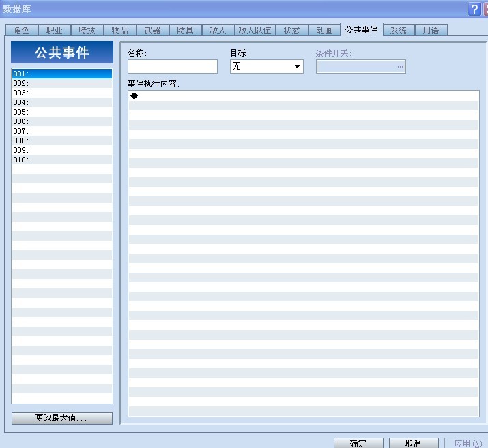Viewport: 488px width, 448px height.
Task: Select the 公共事件 tab
Action: click(x=361, y=29)
